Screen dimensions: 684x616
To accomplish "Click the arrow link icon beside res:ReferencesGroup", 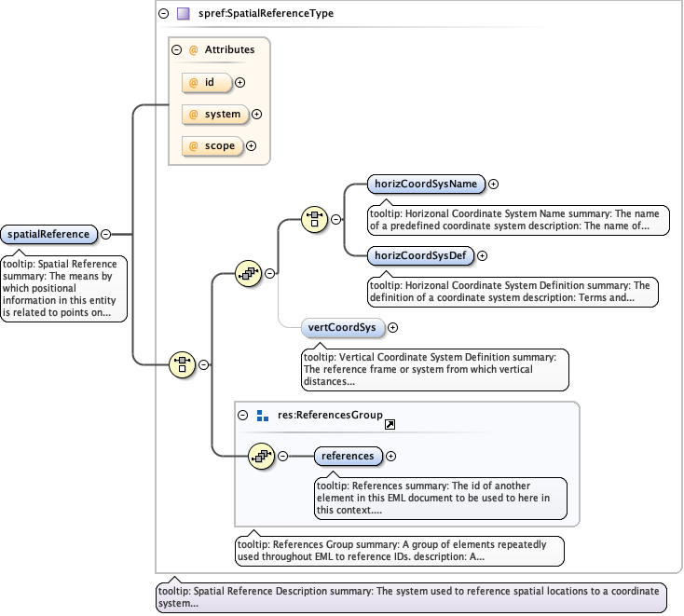I will (390, 424).
